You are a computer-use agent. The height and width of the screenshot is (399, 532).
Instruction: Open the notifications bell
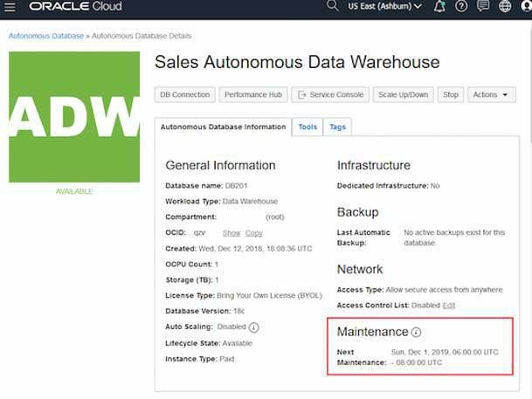coord(439,7)
